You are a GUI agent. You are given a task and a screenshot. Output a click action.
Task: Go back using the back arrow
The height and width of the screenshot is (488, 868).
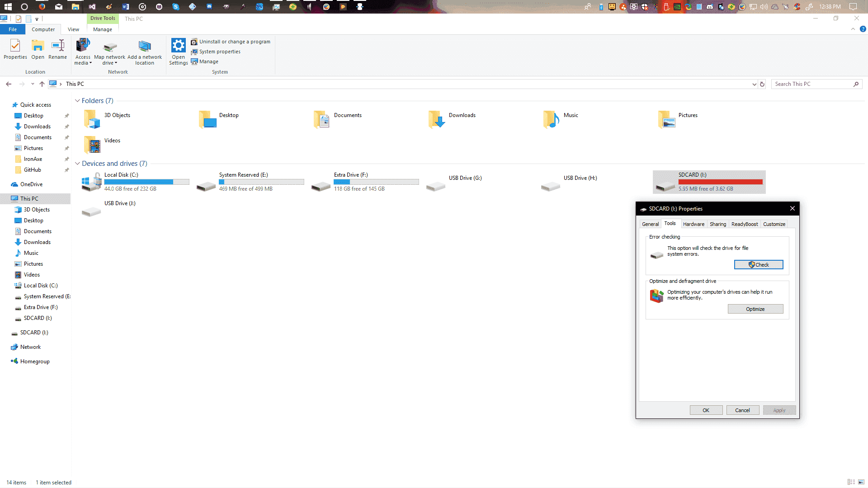point(9,84)
